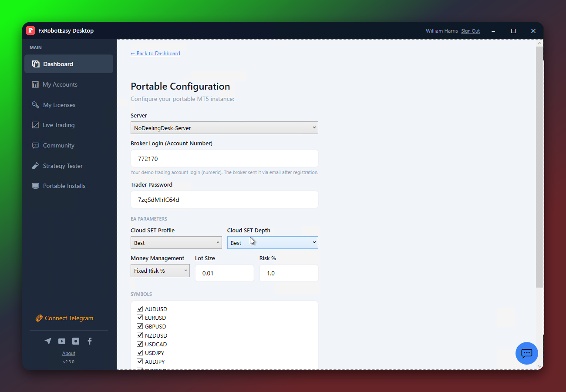Open the Server dropdown
The image size is (566, 392).
point(224,127)
